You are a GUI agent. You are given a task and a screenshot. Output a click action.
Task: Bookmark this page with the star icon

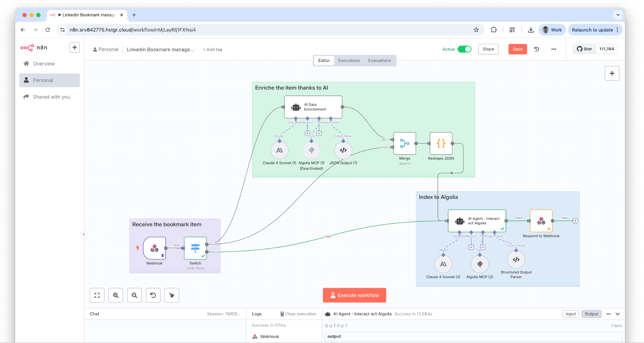pyautogui.click(x=476, y=30)
